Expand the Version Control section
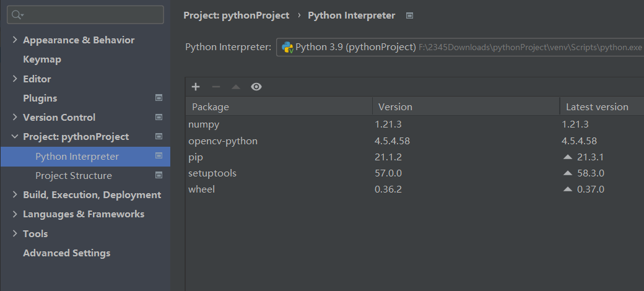 (x=15, y=117)
